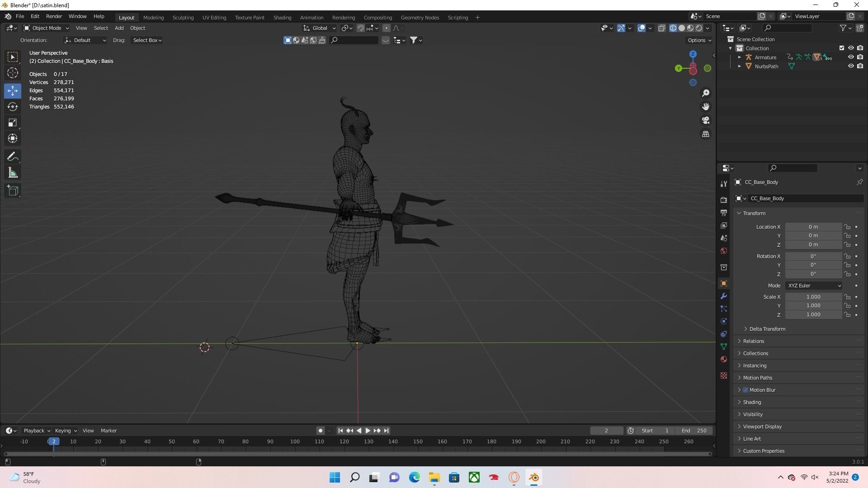
Task: Open the Global orientation dropdown
Action: pyautogui.click(x=319, y=28)
